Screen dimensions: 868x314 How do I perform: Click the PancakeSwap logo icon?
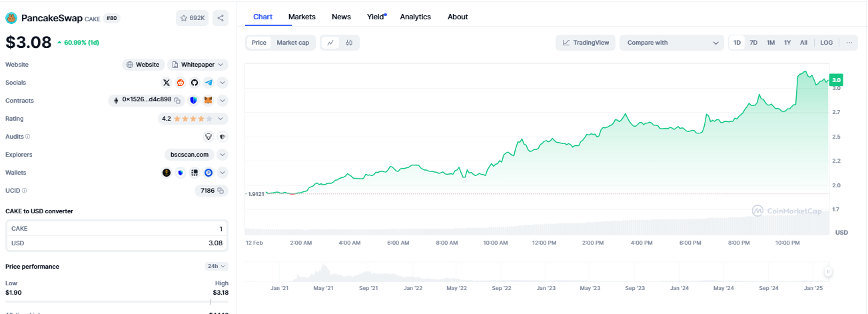(11, 18)
